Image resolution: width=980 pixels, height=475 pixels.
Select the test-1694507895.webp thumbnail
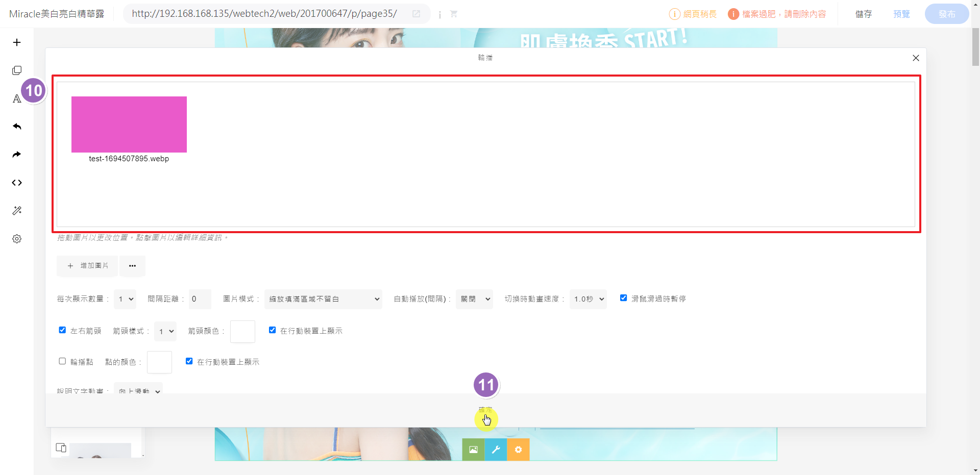129,124
